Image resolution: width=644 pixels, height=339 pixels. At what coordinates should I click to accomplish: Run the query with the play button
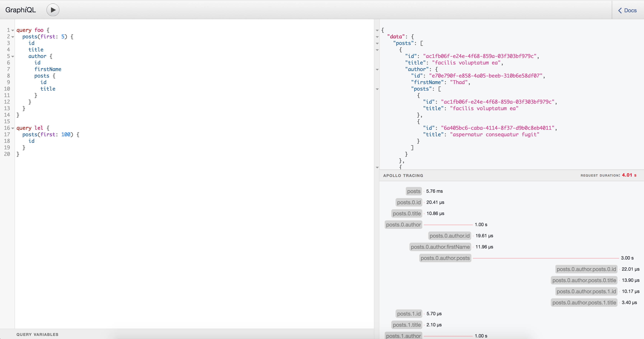point(53,10)
